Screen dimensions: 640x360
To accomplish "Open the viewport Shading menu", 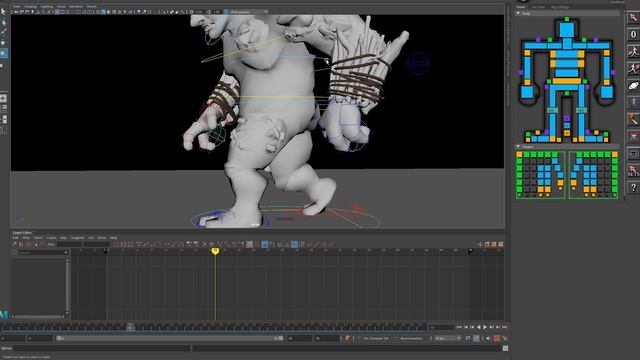I will coord(30,7).
